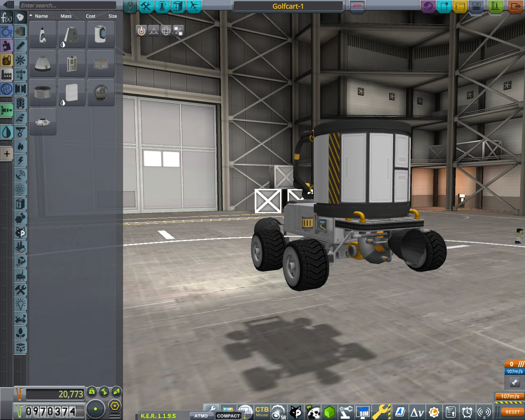Viewport: 525px width, 420px height.
Task: Click the hexagon button beside the cost counter
Action: click(x=115, y=406)
